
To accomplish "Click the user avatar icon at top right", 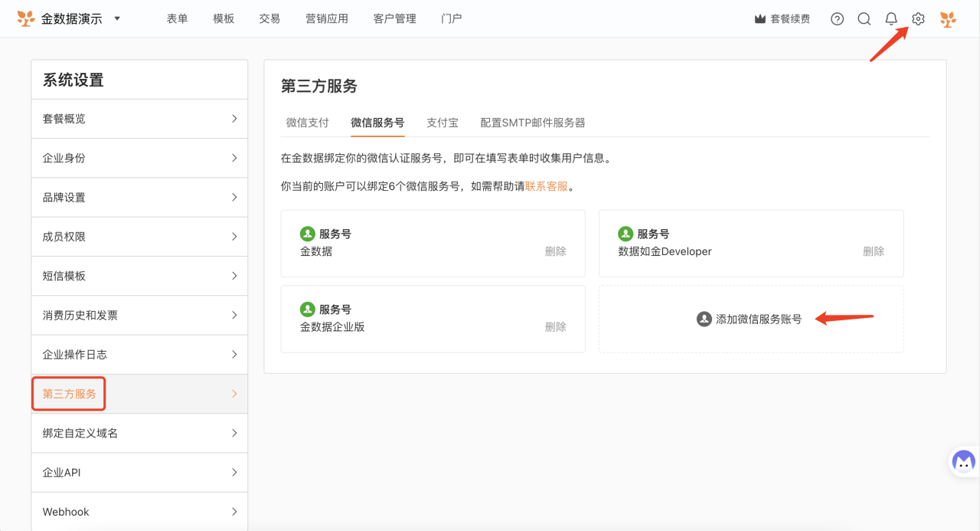I will pos(948,19).
